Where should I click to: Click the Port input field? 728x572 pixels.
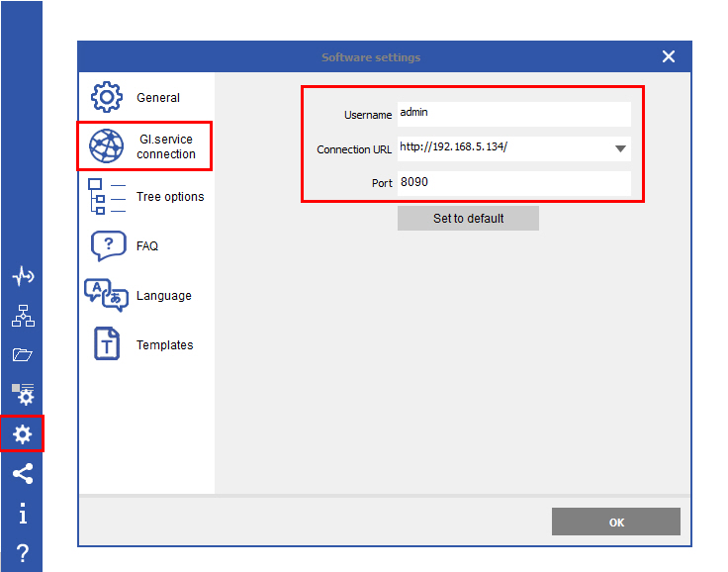pyautogui.click(x=512, y=183)
